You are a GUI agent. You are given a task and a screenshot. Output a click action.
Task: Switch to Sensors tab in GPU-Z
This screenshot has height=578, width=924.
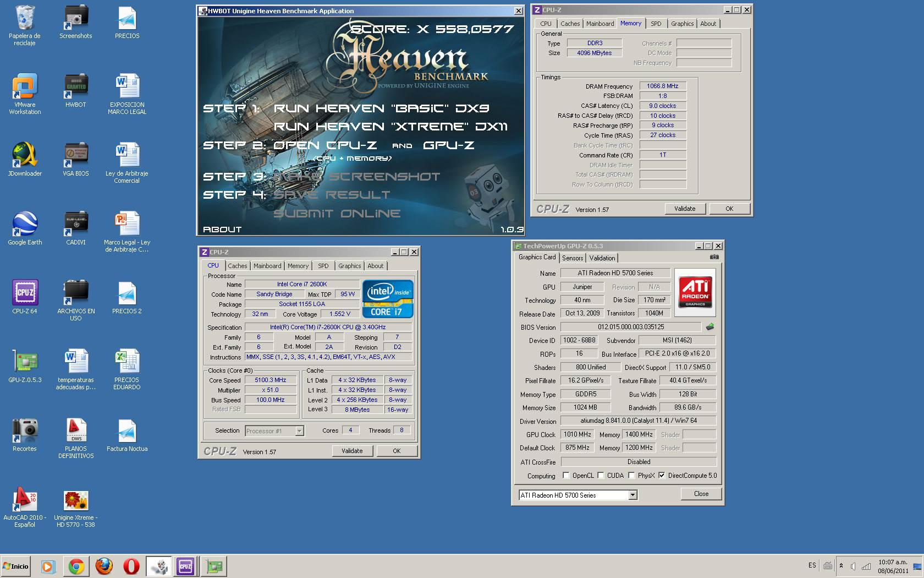pos(573,258)
